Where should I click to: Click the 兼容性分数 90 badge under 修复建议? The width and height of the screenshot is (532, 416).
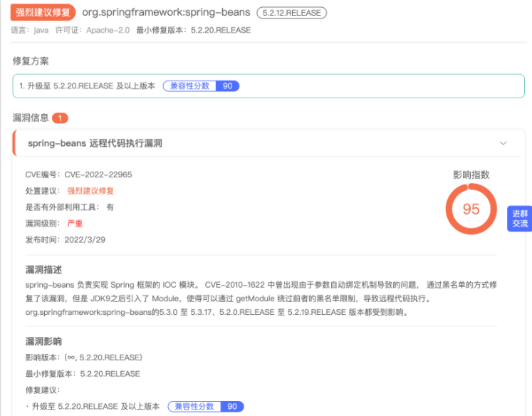(206, 407)
